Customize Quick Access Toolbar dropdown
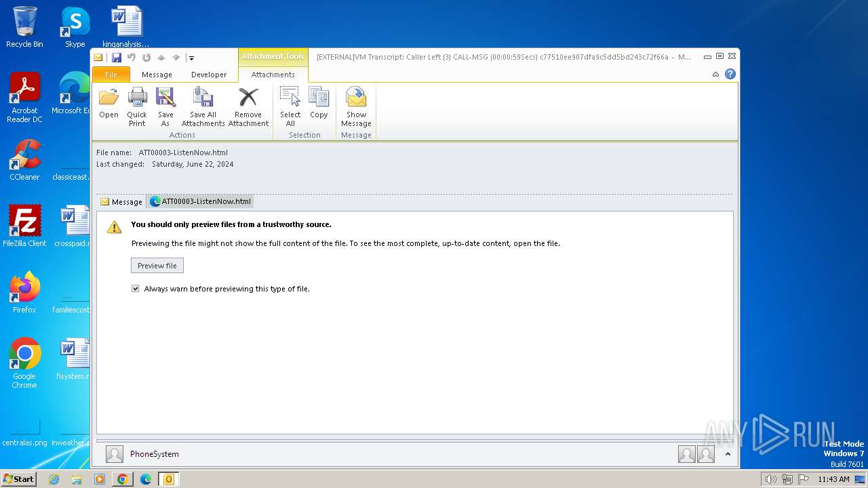This screenshot has height=488, width=868. click(192, 58)
